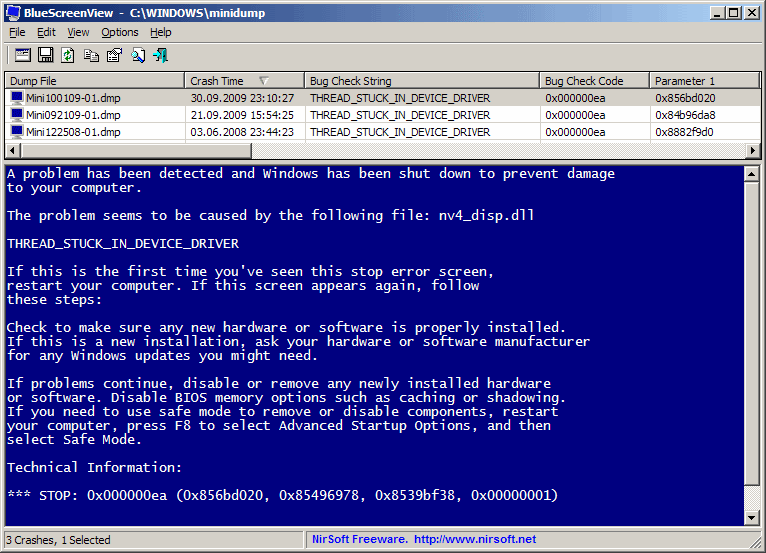Click the 'Technical Information:' line

point(94,468)
